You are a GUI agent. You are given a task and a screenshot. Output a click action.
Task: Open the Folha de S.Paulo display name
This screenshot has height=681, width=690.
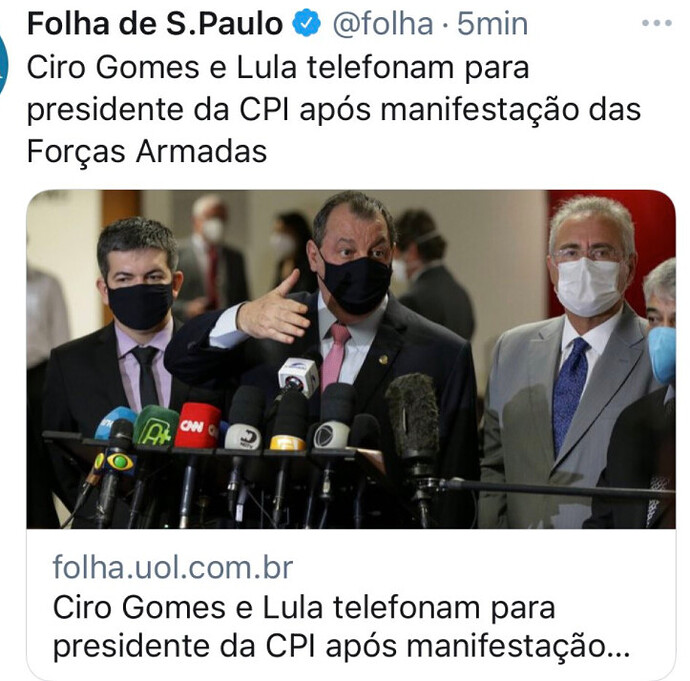tap(155, 23)
